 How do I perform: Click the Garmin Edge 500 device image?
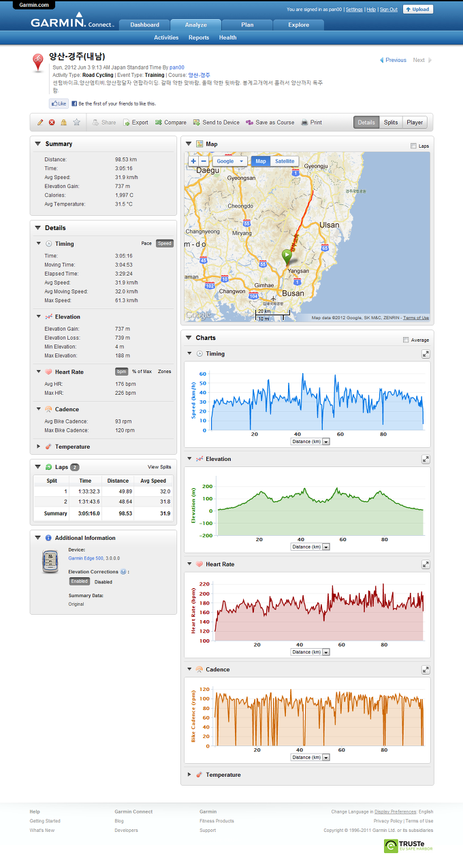(51, 562)
